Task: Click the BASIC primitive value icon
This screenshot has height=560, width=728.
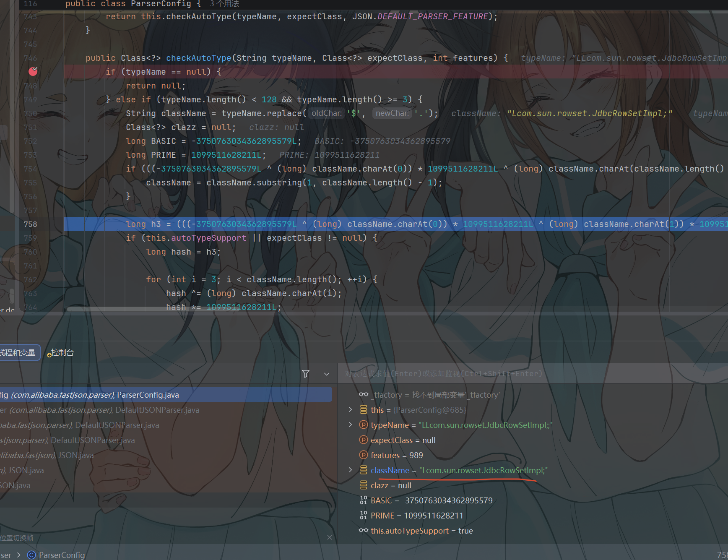Action: [x=364, y=500]
